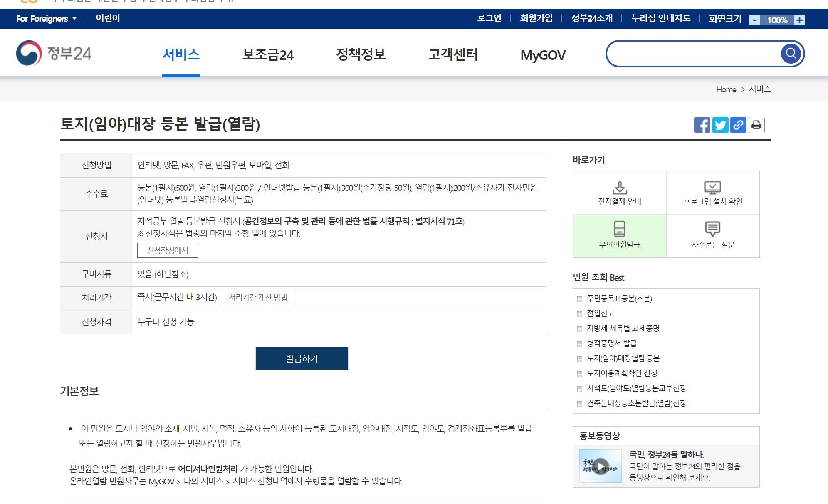Copy the page URL via link icon
Screen dimensions: 828x504
[x=738, y=125]
